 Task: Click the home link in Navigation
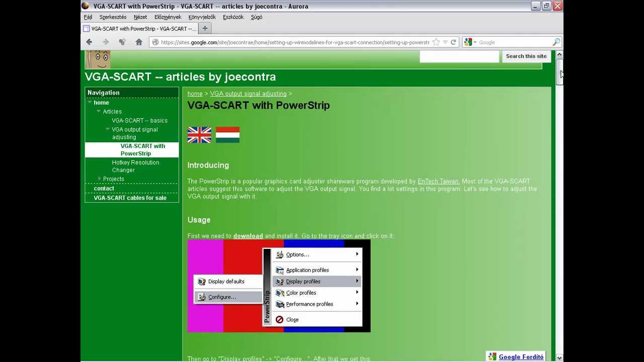(x=101, y=103)
